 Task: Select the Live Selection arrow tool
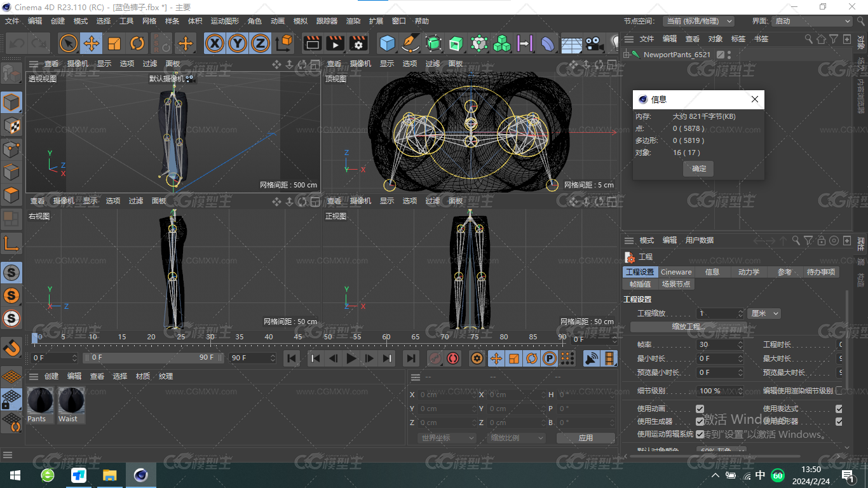point(69,43)
